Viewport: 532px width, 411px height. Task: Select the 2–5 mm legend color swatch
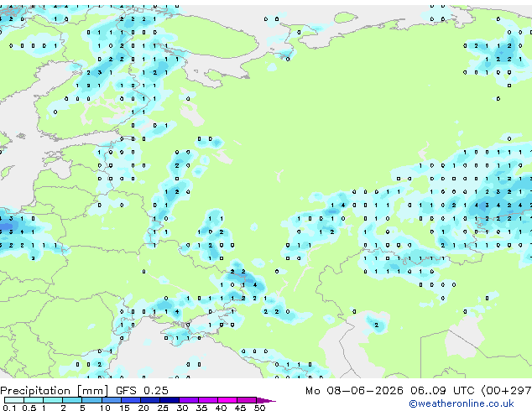(x=72, y=400)
